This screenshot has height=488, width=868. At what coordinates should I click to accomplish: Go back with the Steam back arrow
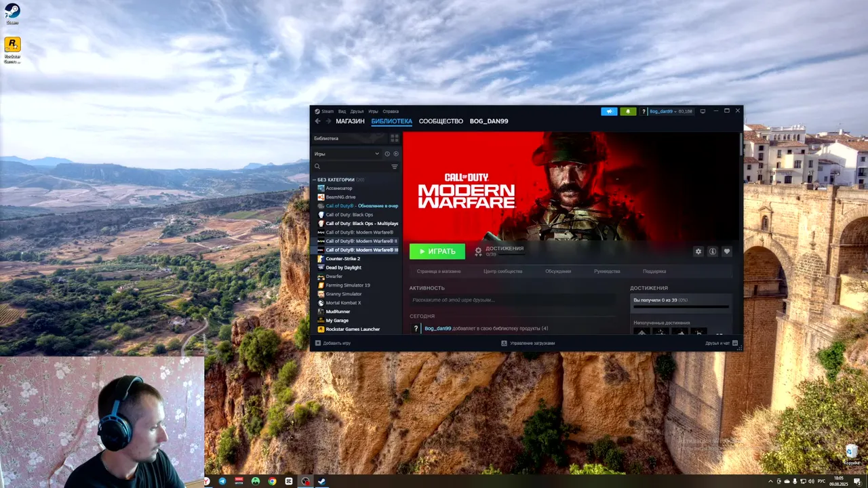(317, 121)
